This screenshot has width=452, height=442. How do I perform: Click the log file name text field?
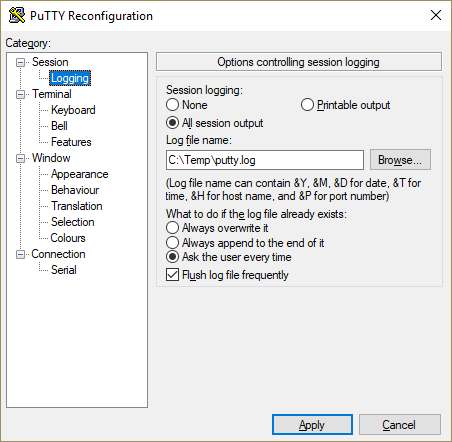[x=265, y=160]
